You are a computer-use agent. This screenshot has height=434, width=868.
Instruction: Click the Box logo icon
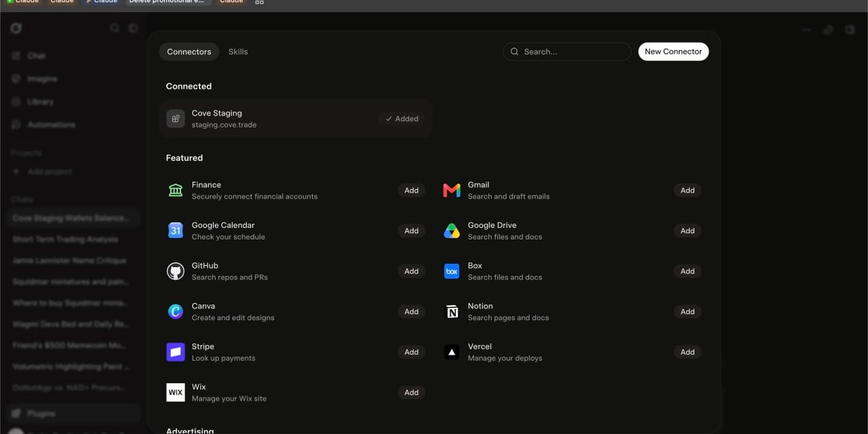(452, 271)
